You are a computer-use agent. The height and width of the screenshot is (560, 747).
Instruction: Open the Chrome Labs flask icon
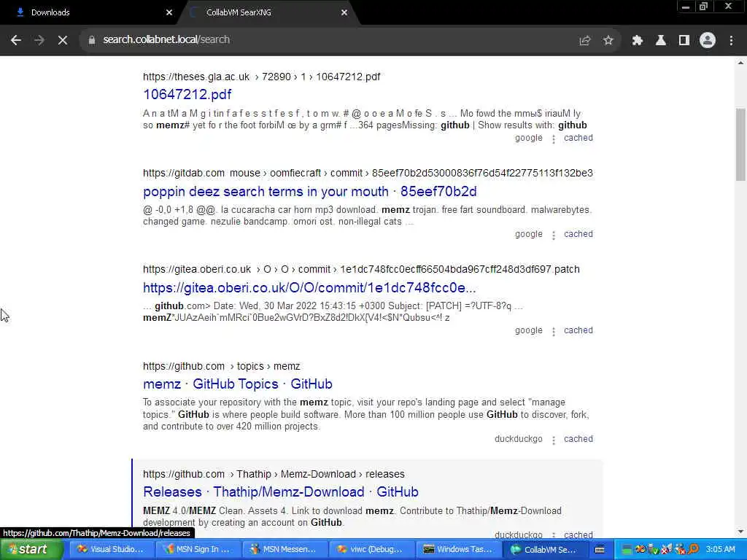click(661, 41)
